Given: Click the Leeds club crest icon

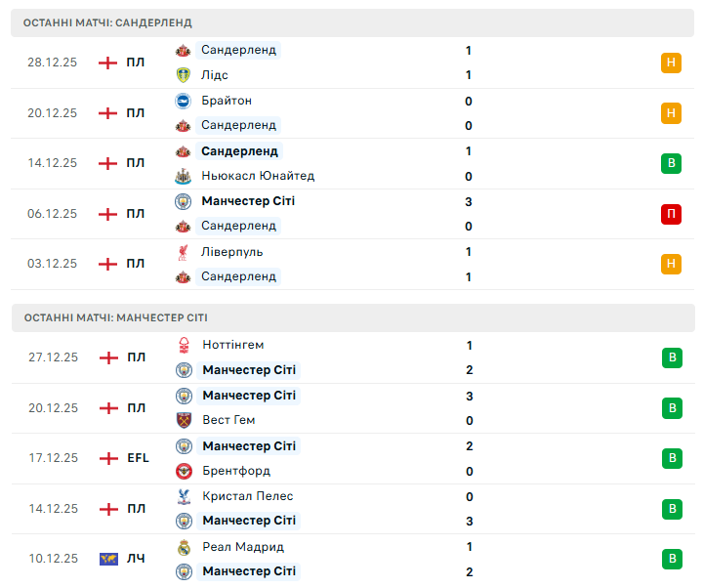Looking at the screenshot, I should coord(183,75).
